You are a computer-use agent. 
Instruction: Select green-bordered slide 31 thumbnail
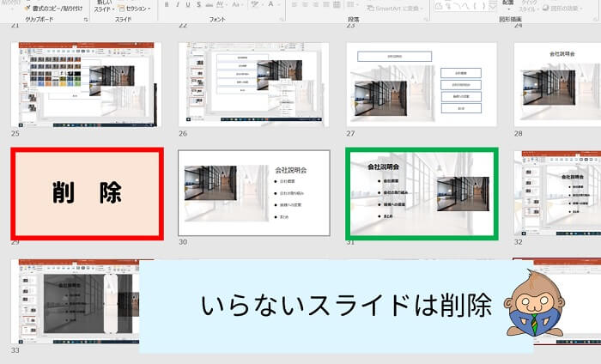(421, 193)
